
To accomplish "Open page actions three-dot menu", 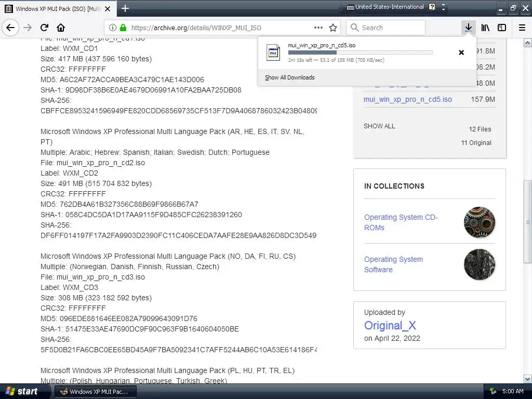I will click(x=318, y=28).
